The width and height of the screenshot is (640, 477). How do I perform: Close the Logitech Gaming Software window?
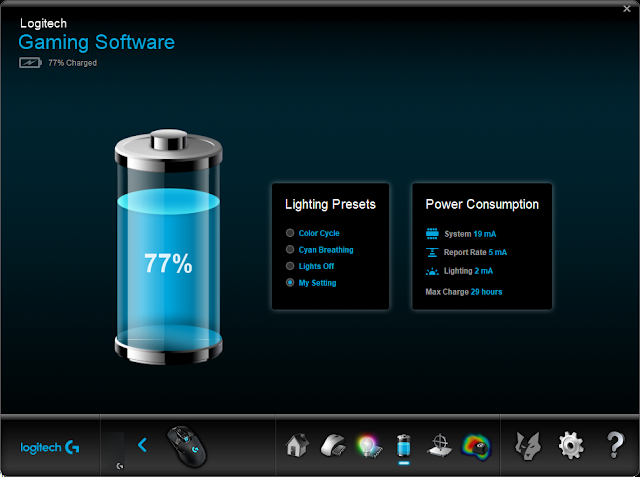(627, 9)
